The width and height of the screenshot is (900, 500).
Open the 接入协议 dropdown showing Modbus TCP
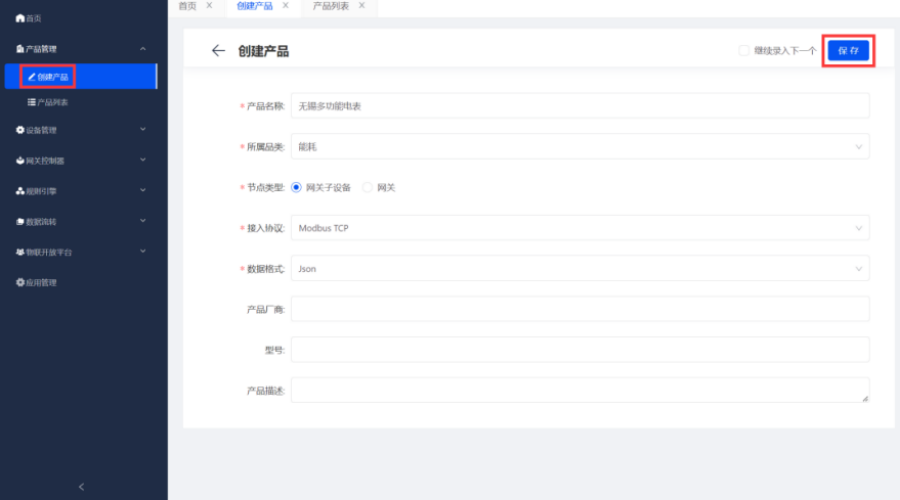tap(580, 228)
